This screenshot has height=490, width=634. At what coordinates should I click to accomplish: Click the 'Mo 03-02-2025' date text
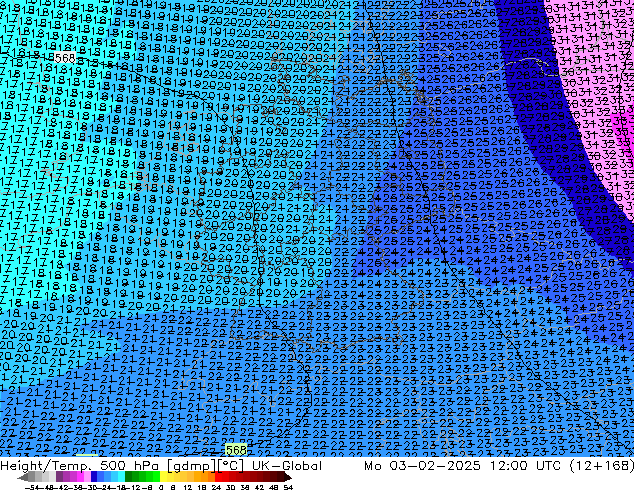point(423,466)
